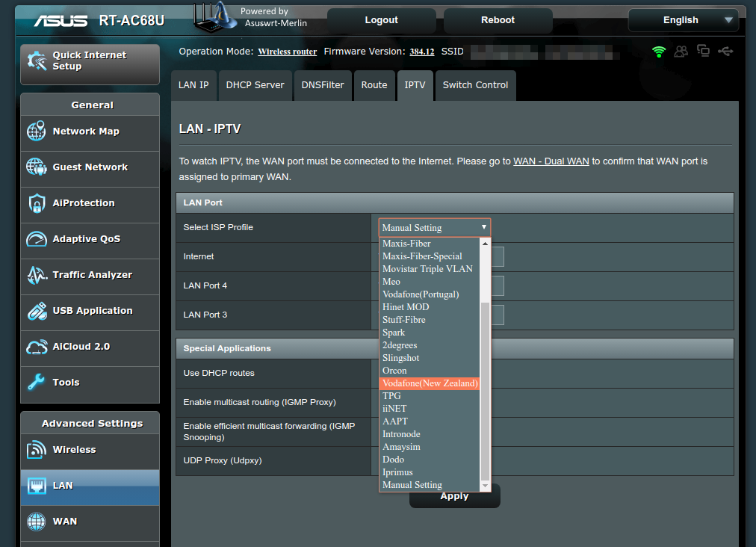Click the ASUS logo
The image size is (756, 547).
[61, 21]
